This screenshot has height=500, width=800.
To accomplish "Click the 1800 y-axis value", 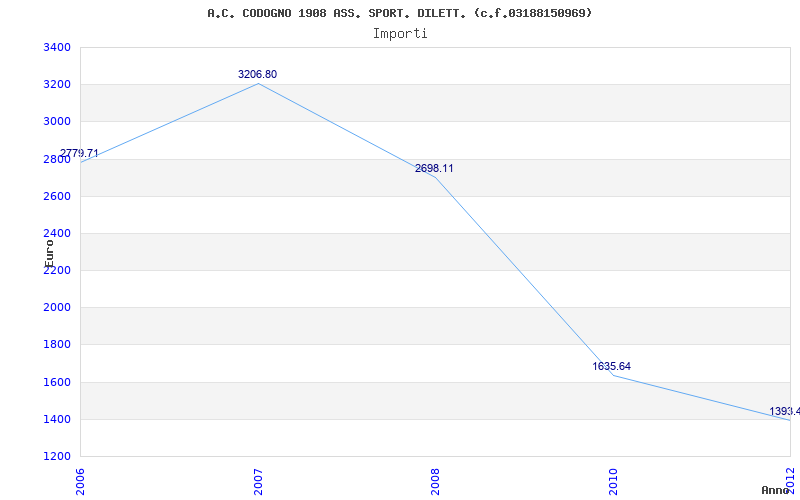I will tap(56, 345).
